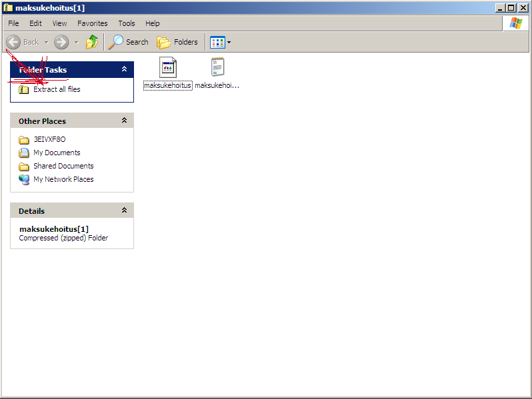Click the My Documents icon

tap(24, 153)
